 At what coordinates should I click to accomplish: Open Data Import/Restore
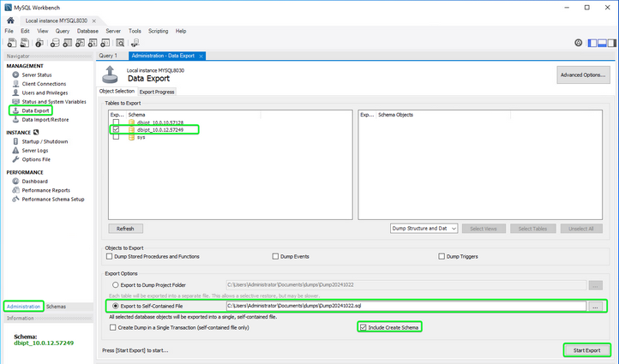(45, 120)
